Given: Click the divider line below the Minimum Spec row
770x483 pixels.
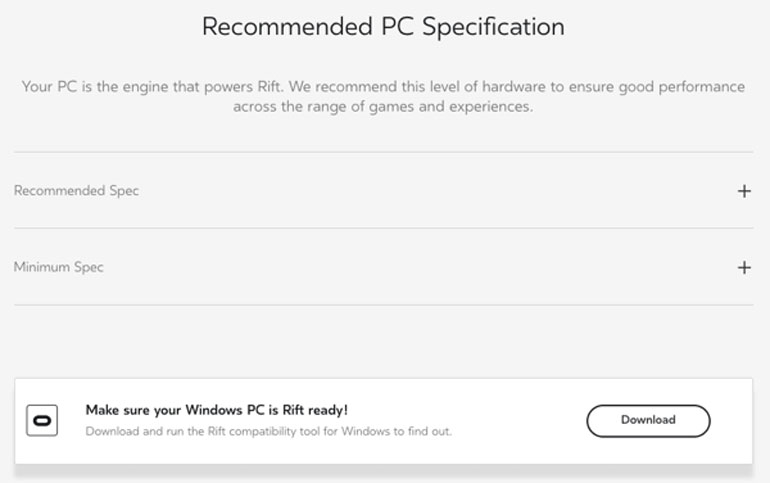Looking at the screenshot, I should pos(383,305).
